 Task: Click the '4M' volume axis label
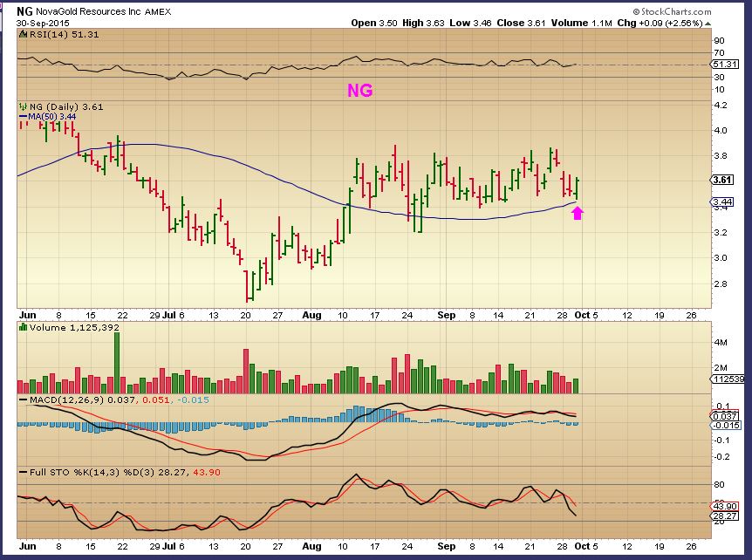tap(721, 342)
